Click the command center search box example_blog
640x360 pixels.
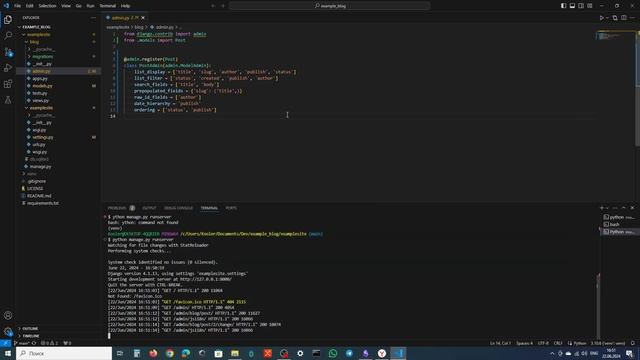329,6
